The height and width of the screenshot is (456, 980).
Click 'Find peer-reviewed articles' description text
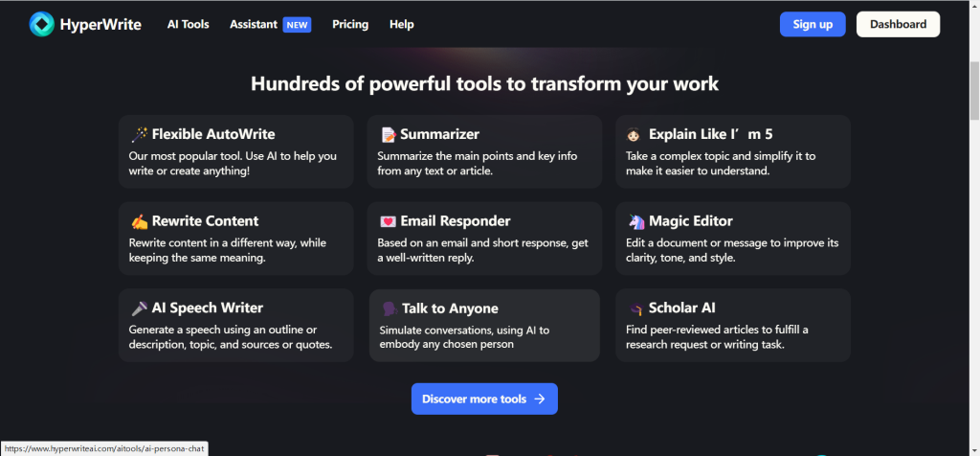point(717,336)
